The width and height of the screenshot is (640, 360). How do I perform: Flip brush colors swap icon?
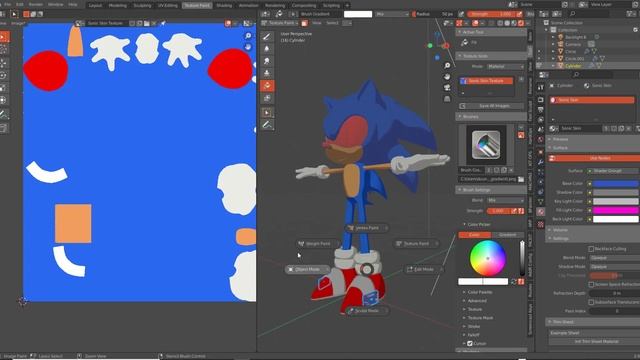pos(514,282)
